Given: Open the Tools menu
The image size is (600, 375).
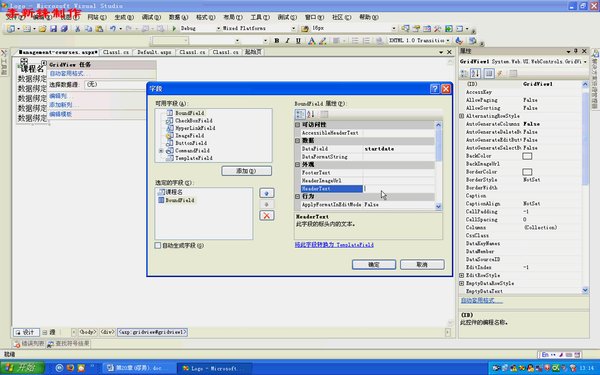Looking at the screenshot, I should (260, 17).
